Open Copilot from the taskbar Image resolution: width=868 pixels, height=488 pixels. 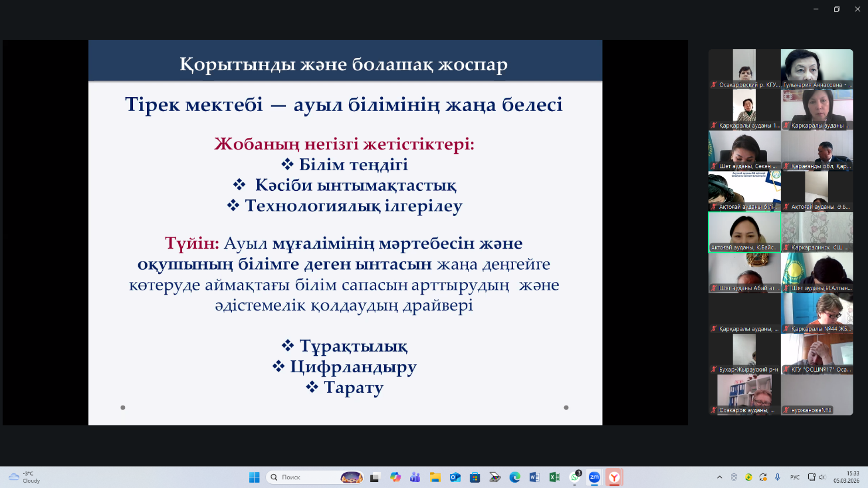point(395,477)
